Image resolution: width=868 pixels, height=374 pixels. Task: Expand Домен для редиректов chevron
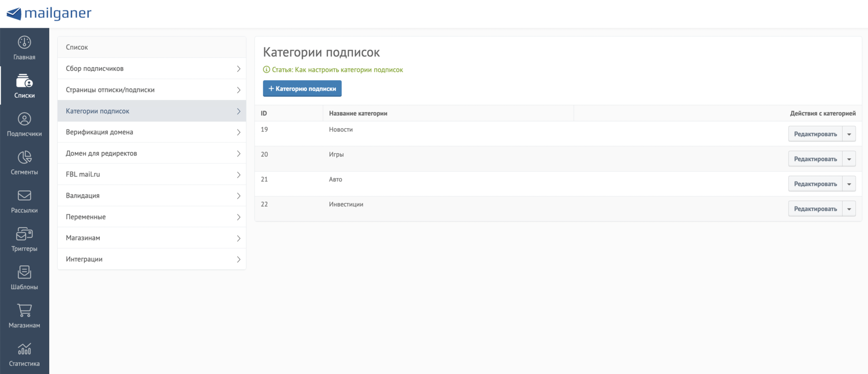(239, 154)
